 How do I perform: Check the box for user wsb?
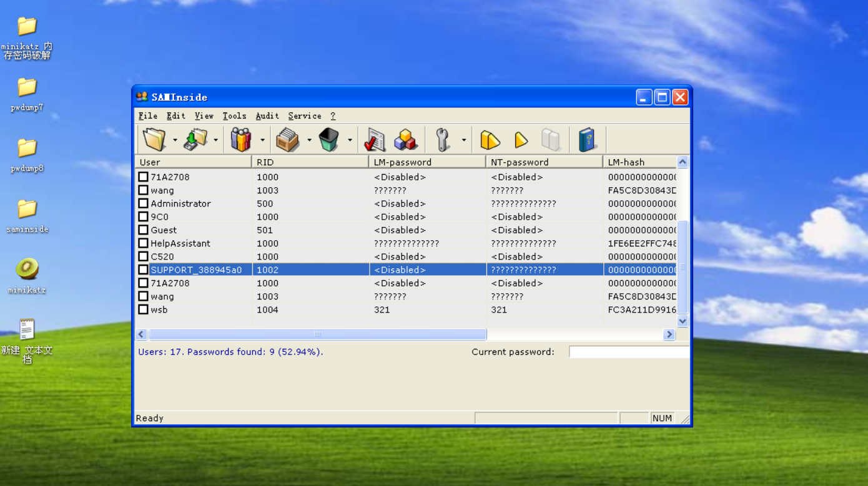click(143, 309)
